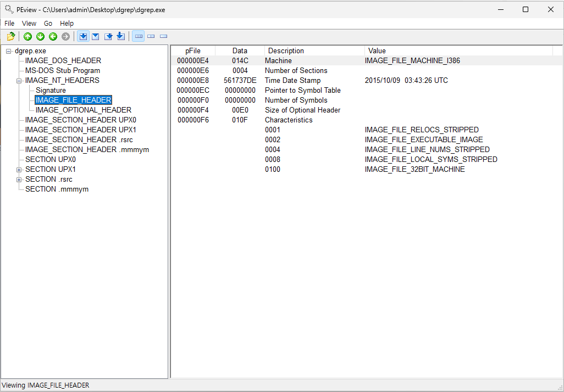
Task: Maximize the PEview window
Action: click(526, 9)
